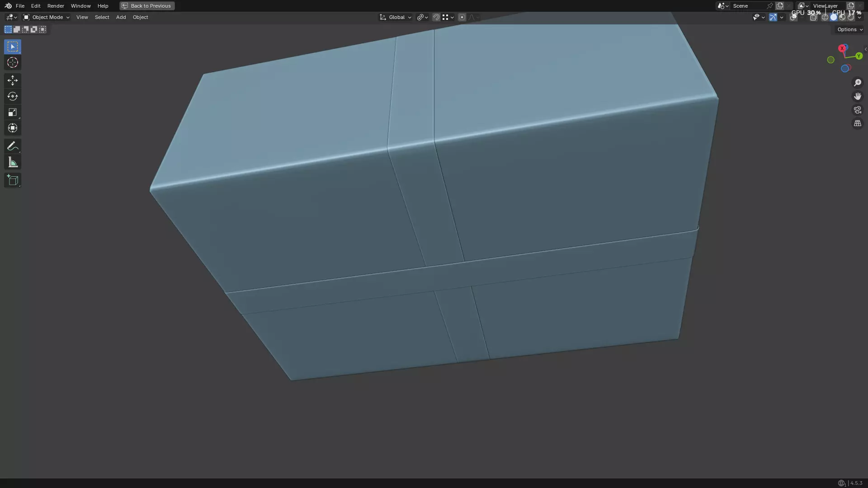Click the green Y axis gizmo ball
This screenshot has height=488, width=868.
point(859,56)
